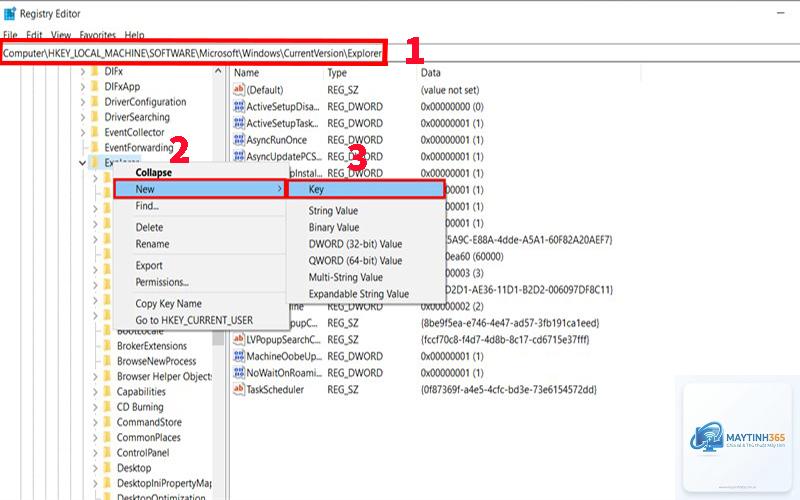Choose Binary Value from the submenu

coord(366,228)
